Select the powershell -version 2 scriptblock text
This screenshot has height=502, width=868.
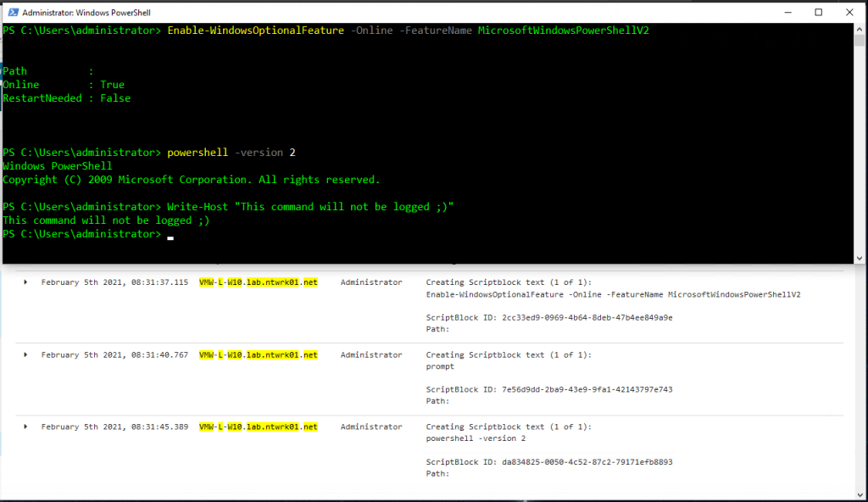coord(475,438)
